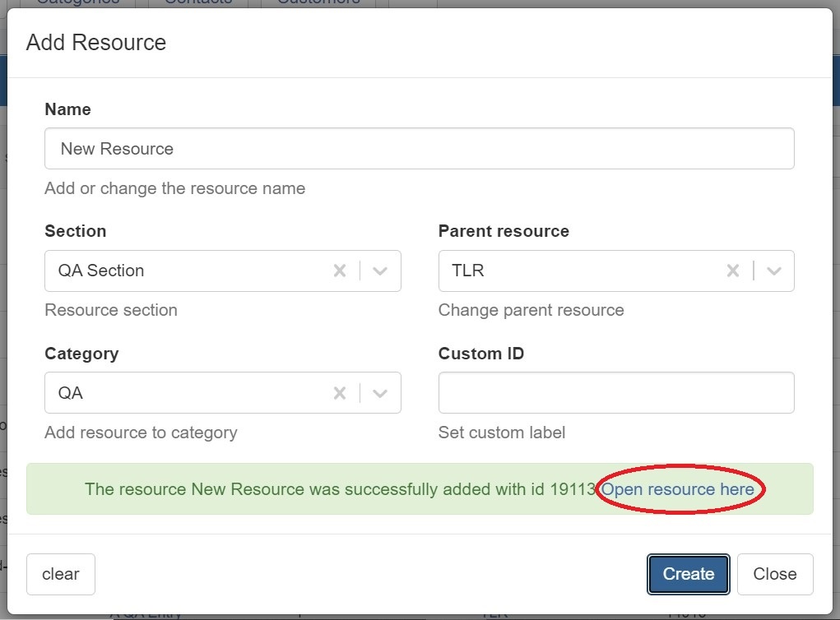The width and height of the screenshot is (840, 620).
Task: Expand the Category dropdown chevron
Action: click(x=380, y=393)
